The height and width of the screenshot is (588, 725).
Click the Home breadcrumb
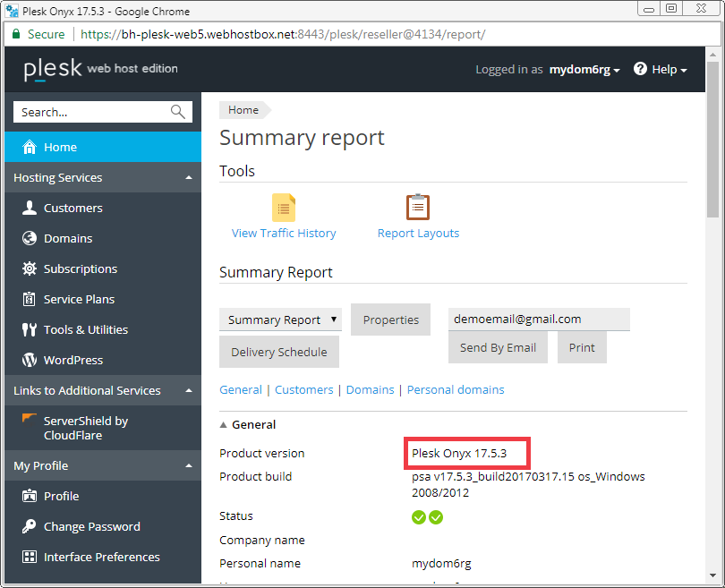pos(243,110)
